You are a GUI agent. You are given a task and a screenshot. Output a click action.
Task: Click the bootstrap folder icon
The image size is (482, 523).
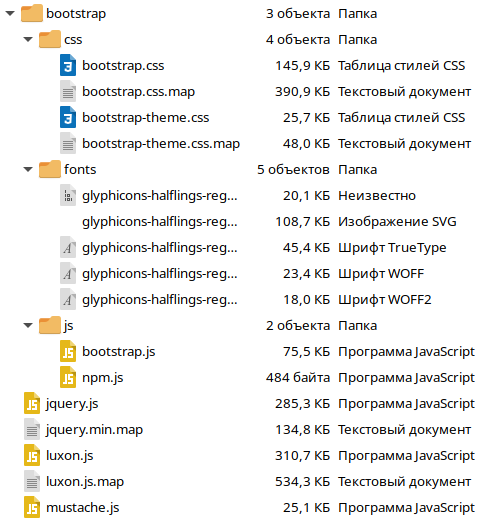point(32,13)
